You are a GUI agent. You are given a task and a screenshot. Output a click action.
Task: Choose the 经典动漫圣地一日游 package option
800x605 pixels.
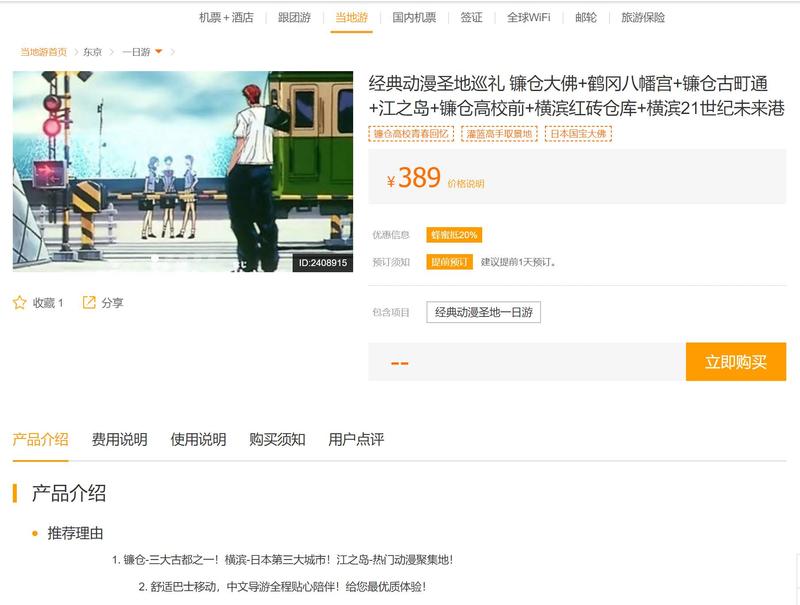coord(484,312)
